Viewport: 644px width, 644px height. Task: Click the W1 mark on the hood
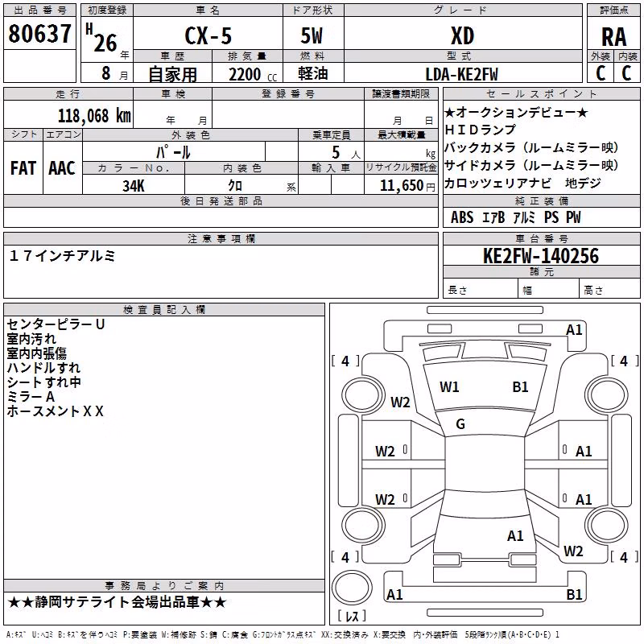449,387
